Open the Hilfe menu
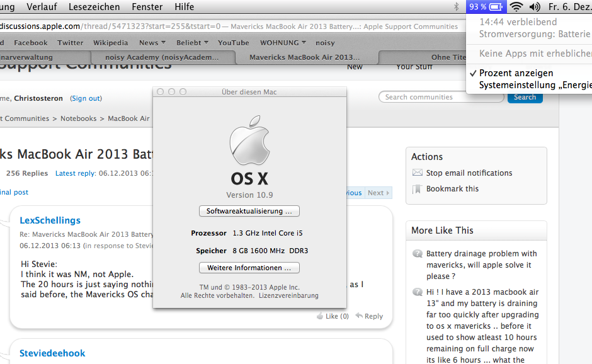 click(x=185, y=7)
